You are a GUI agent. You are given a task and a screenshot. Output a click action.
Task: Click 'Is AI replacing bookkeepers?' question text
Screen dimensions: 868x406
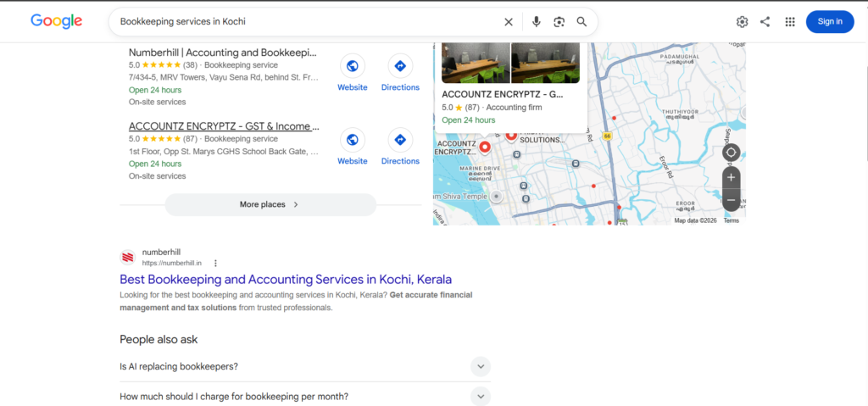179,367
